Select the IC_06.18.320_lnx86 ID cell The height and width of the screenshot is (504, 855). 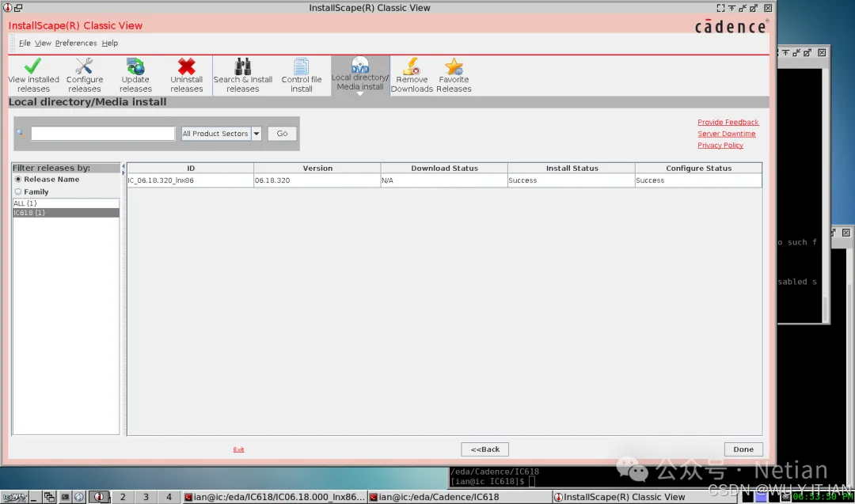(x=190, y=180)
